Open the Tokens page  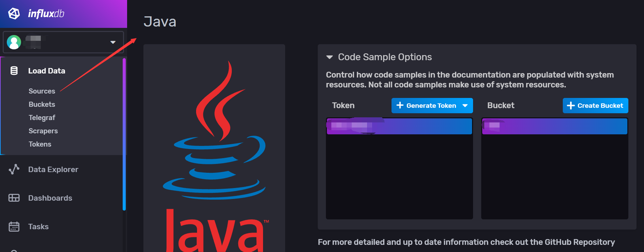point(40,144)
